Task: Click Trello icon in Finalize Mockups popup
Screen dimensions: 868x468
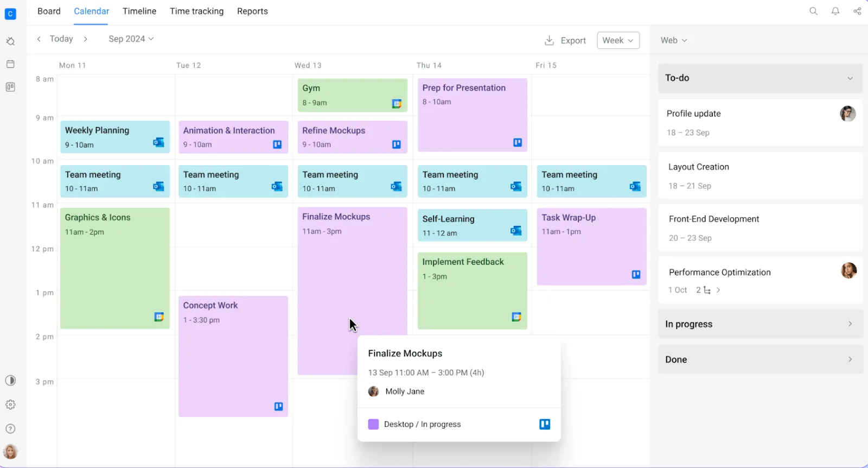Action: pyautogui.click(x=545, y=424)
